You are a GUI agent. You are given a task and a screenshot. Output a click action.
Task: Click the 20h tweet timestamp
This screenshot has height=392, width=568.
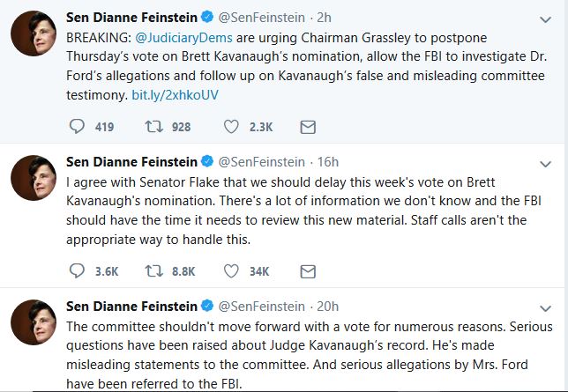(326, 307)
